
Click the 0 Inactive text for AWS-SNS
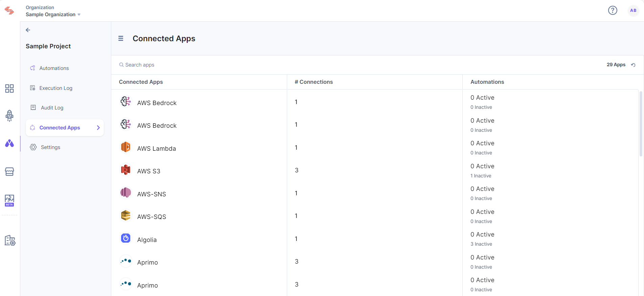[x=481, y=199]
